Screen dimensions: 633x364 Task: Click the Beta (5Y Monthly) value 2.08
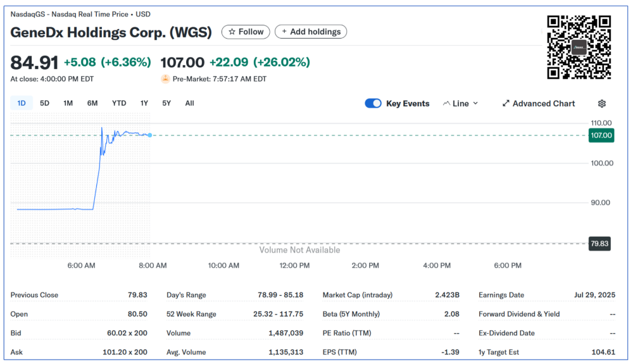click(x=451, y=314)
